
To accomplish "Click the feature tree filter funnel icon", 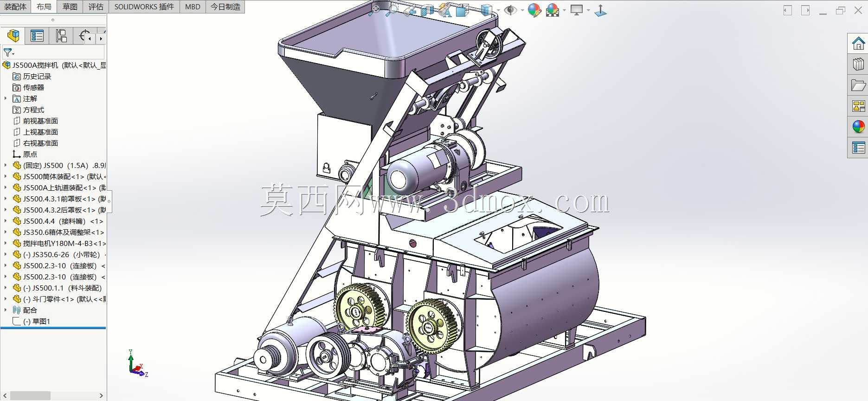I will pos(8,52).
